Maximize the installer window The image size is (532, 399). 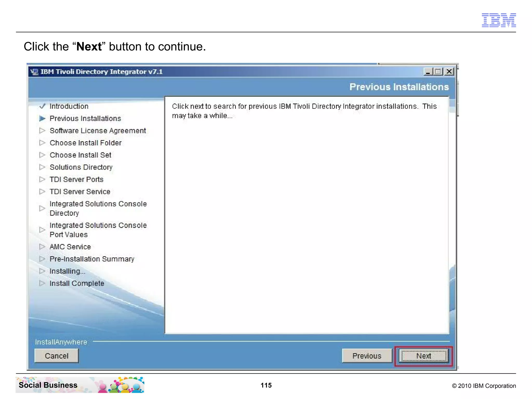pyautogui.click(x=438, y=71)
